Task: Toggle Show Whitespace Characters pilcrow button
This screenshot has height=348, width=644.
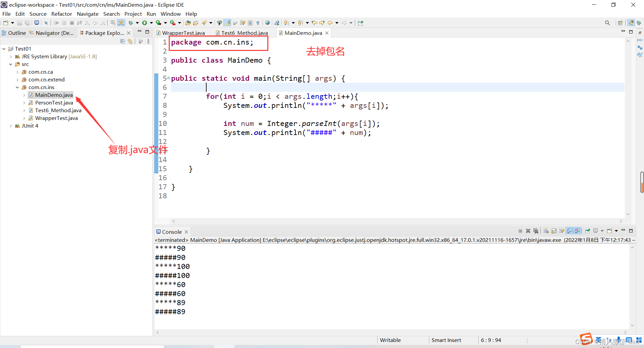Action: [258, 23]
